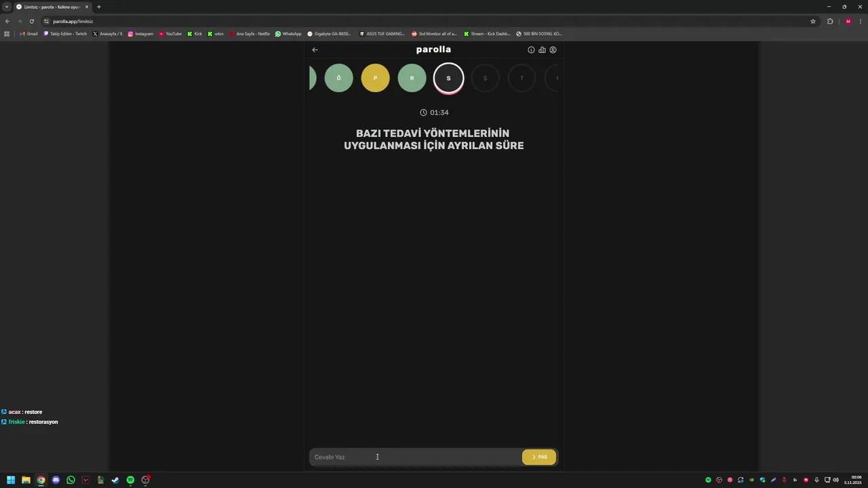Open the browser extensions puzzle icon

pos(830,21)
